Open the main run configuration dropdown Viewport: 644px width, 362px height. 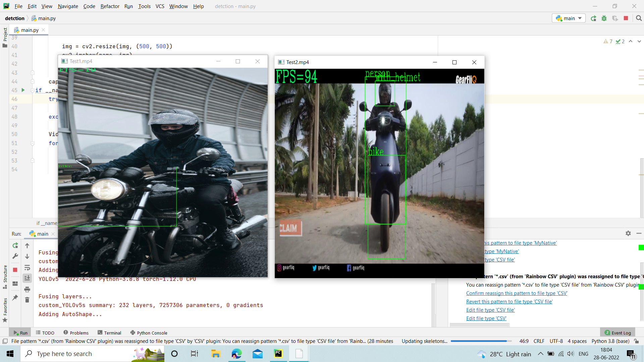(569, 18)
